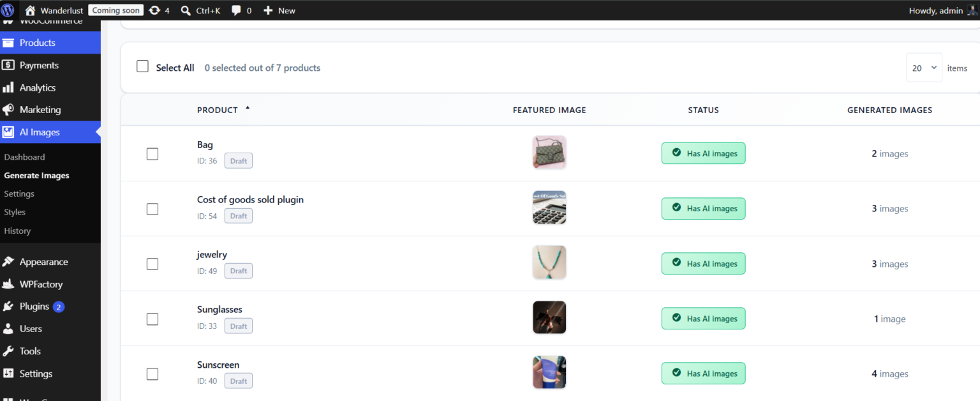This screenshot has height=401, width=980.
Task: Click the Users person icon
Action: click(8, 329)
